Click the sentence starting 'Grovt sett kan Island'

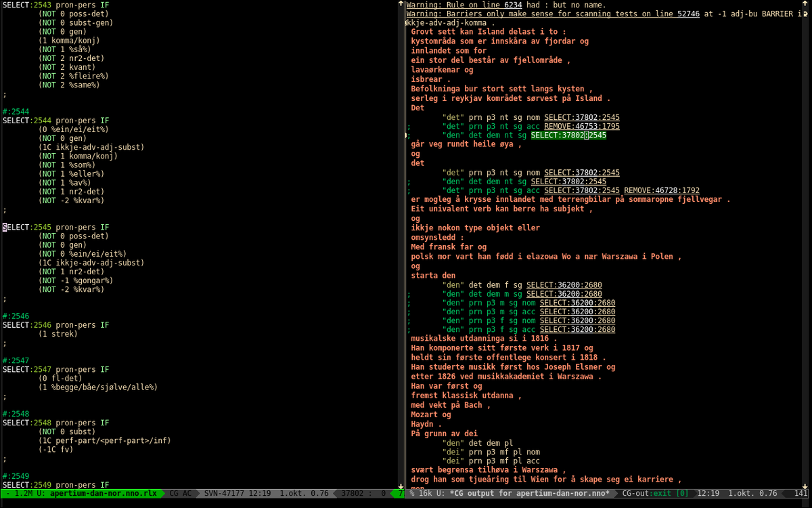[489, 31]
